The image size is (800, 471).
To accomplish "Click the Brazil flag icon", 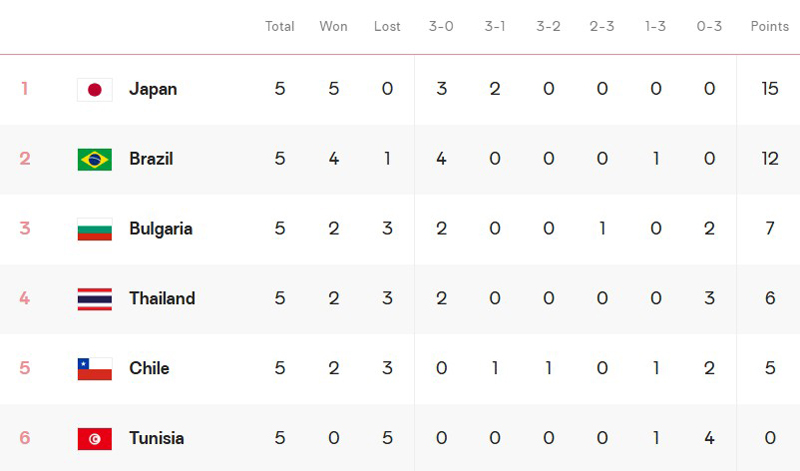I will click(94, 159).
